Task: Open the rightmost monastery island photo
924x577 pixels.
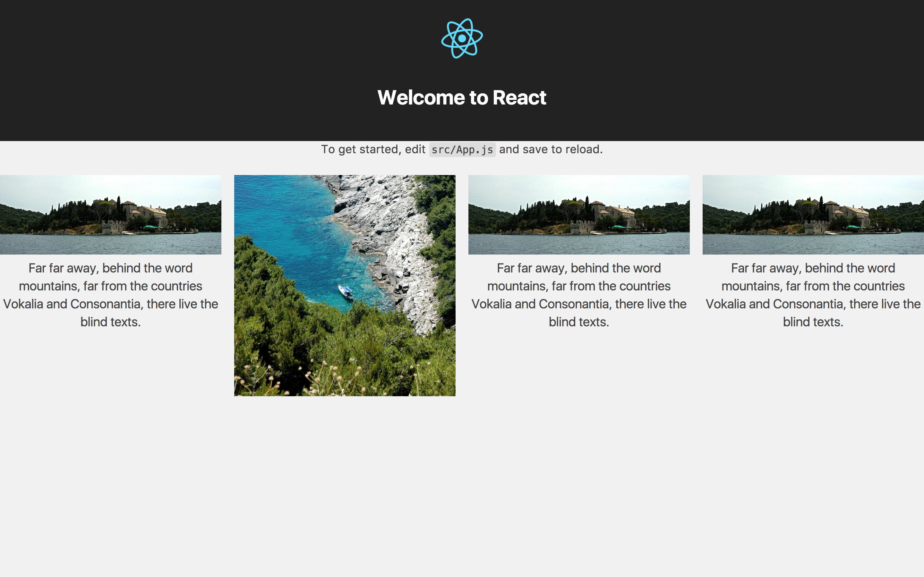Action: [813, 214]
